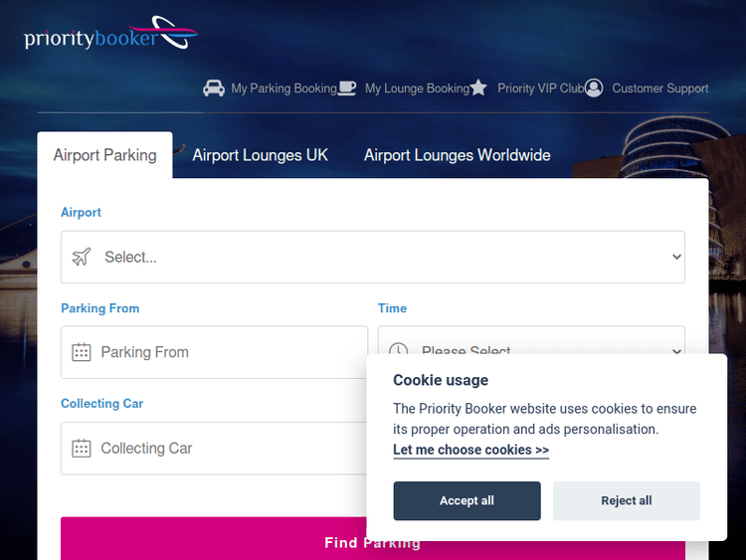Image resolution: width=746 pixels, height=560 pixels.
Task: Click the calendar icon in Collecting Car
Action: point(82,449)
